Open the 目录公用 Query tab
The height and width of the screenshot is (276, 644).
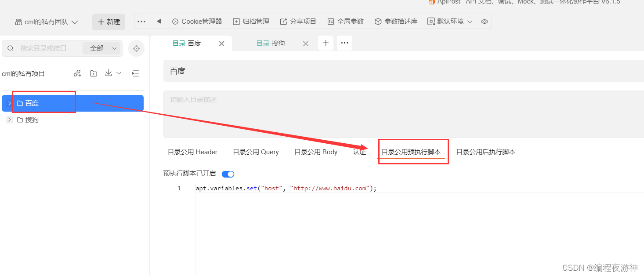tap(256, 152)
